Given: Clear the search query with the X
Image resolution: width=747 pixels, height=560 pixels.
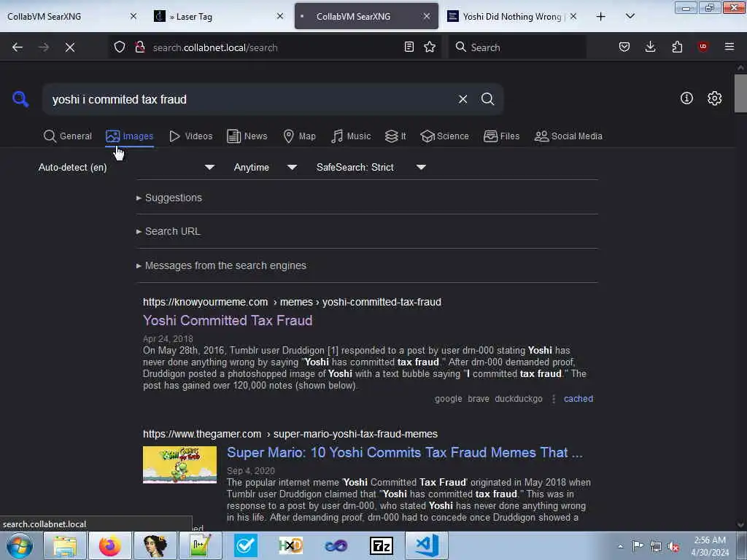Looking at the screenshot, I should point(462,99).
